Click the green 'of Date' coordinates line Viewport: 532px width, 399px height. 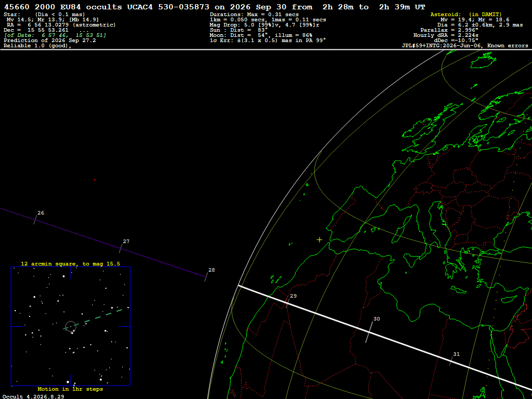pos(55,35)
